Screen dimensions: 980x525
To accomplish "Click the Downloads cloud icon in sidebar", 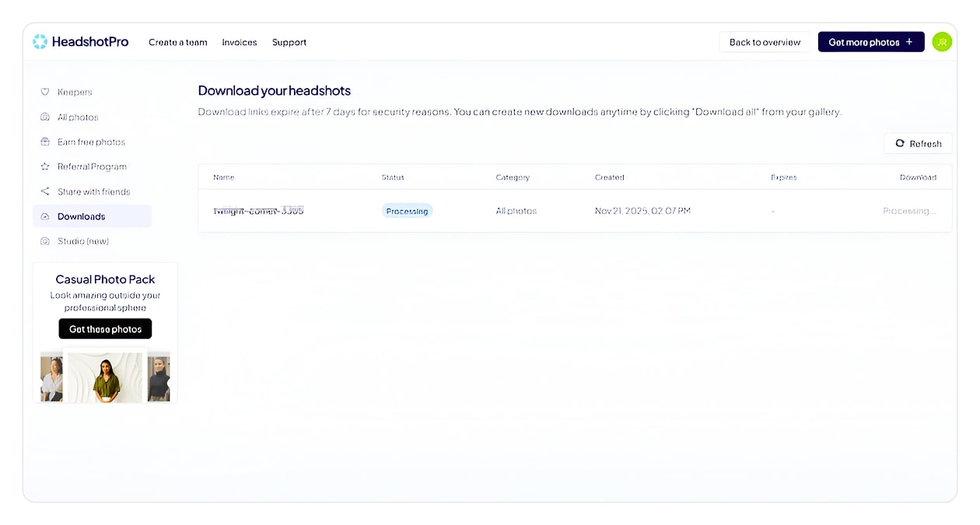I will pyautogui.click(x=45, y=216).
